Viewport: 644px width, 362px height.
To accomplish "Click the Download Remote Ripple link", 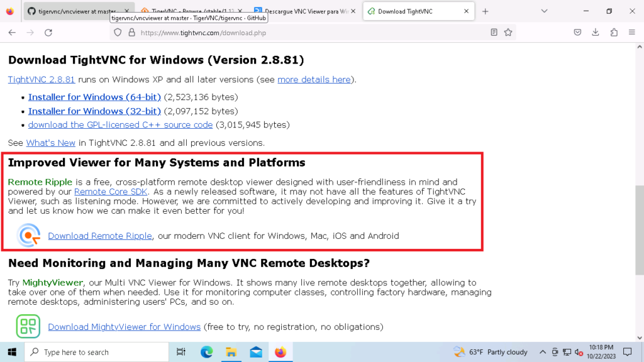I will coord(100,236).
